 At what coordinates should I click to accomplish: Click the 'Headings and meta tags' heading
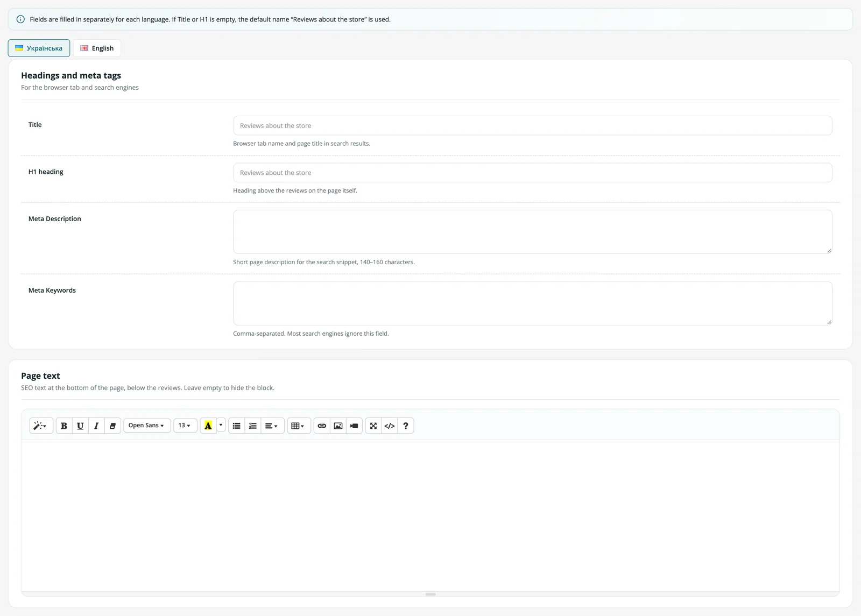71,75
